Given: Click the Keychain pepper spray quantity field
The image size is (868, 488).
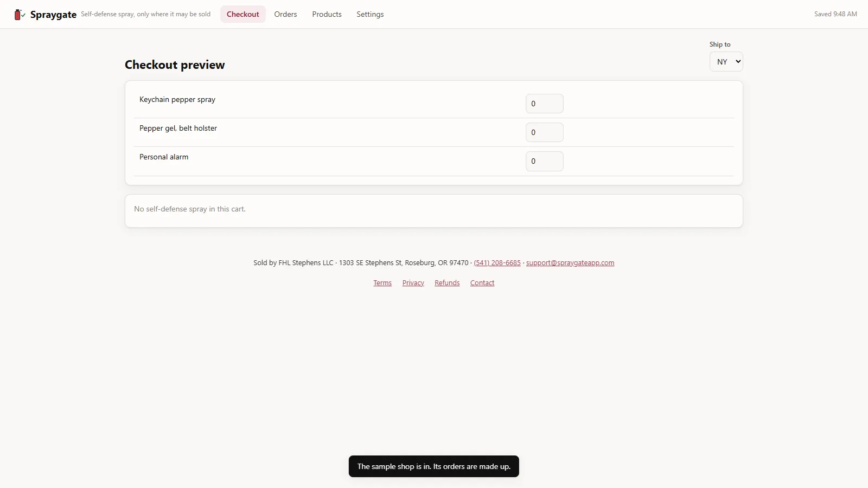Looking at the screenshot, I should click(x=544, y=104).
